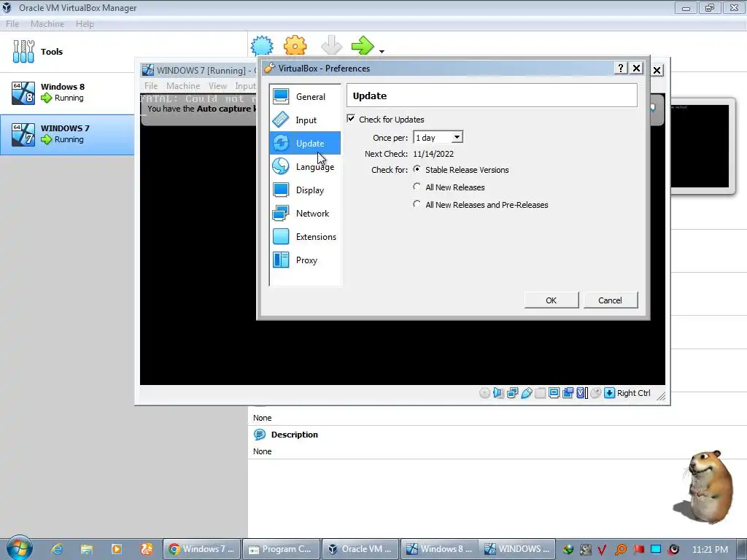Viewport: 747px width, 560px height.
Task: Click USB indicator in VM status bar
Action: 526,393
